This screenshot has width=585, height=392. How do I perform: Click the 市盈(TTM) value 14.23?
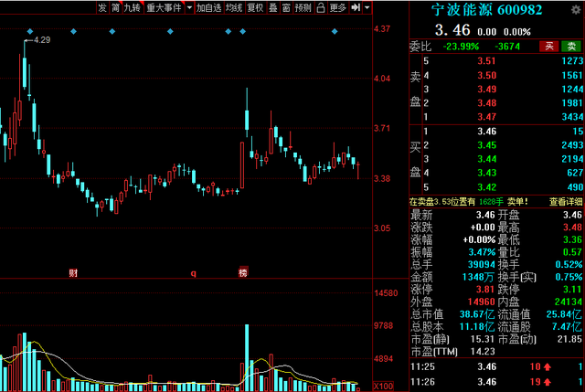pyautogui.click(x=483, y=352)
